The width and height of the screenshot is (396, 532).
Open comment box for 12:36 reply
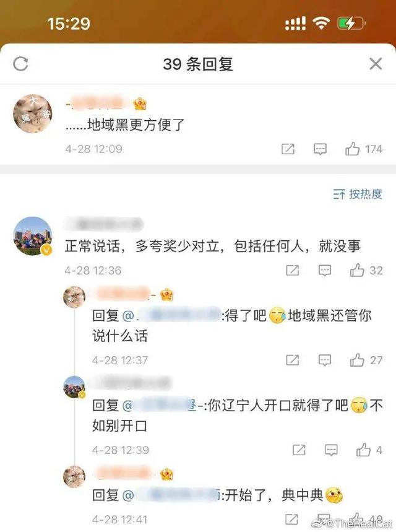325,271
